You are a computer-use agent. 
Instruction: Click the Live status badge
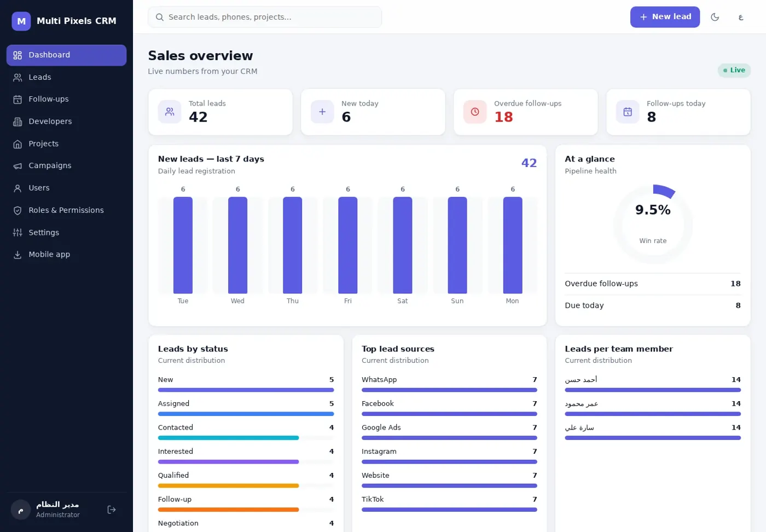pyautogui.click(x=734, y=70)
